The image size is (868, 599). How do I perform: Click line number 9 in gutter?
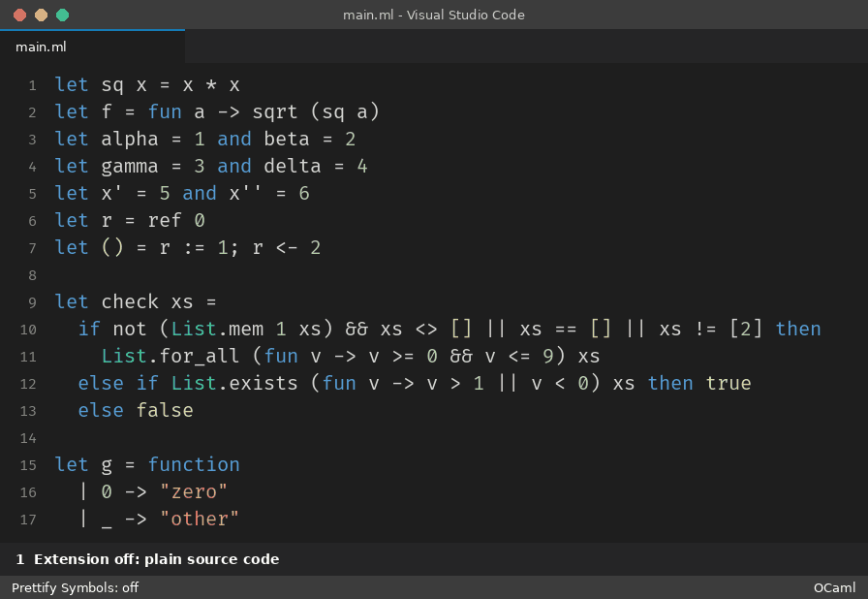pyautogui.click(x=32, y=302)
